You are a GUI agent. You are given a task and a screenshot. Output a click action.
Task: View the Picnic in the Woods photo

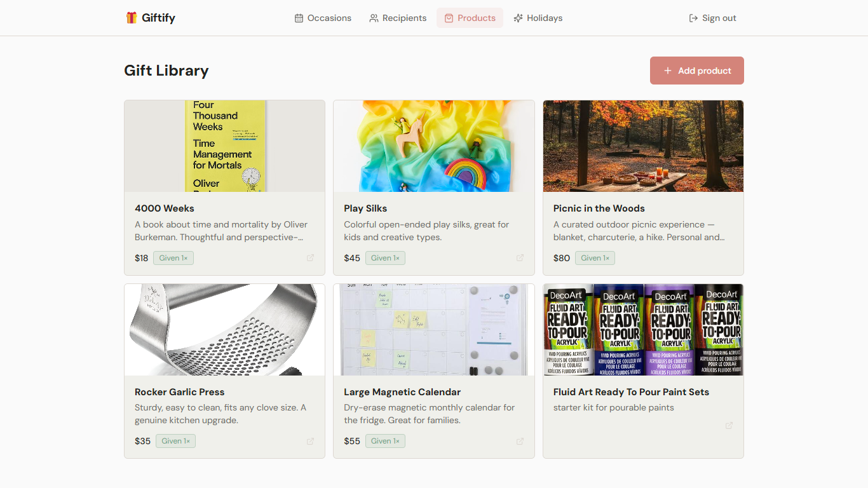point(643,146)
